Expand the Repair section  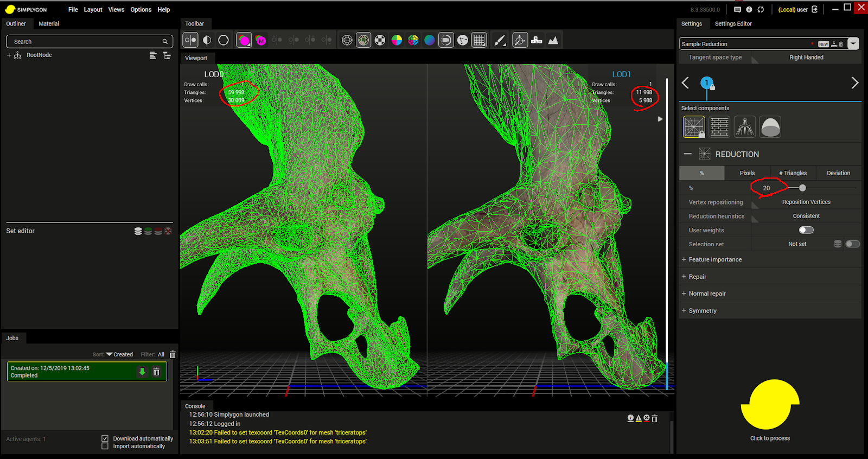coord(684,277)
